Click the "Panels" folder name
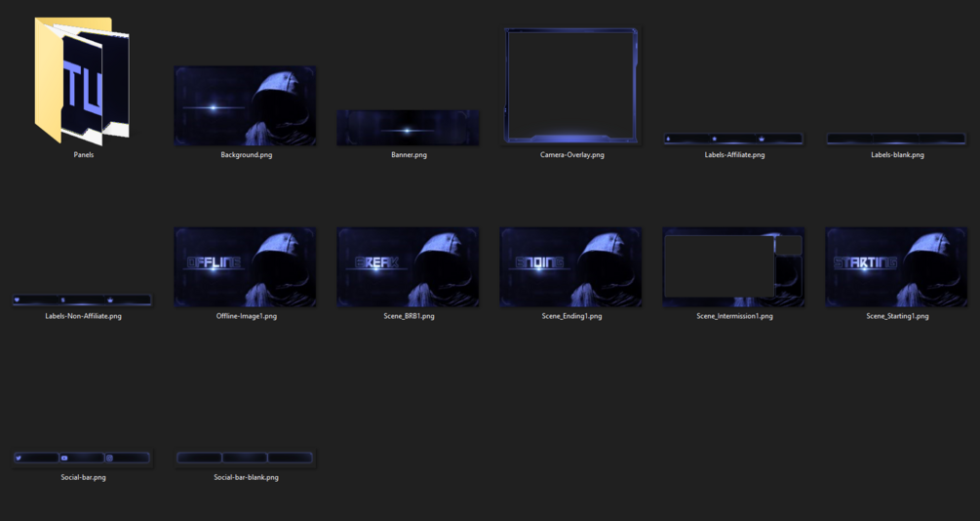 coord(84,154)
